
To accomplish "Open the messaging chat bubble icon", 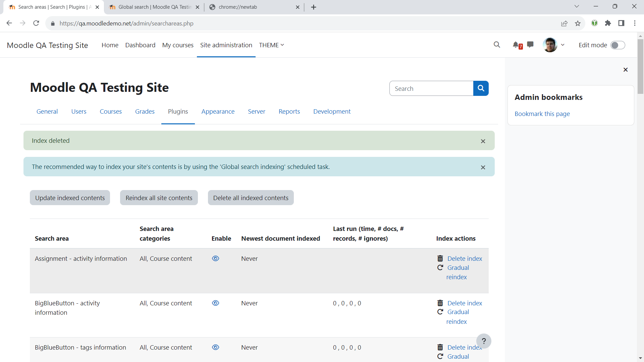I will click(530, 45).
